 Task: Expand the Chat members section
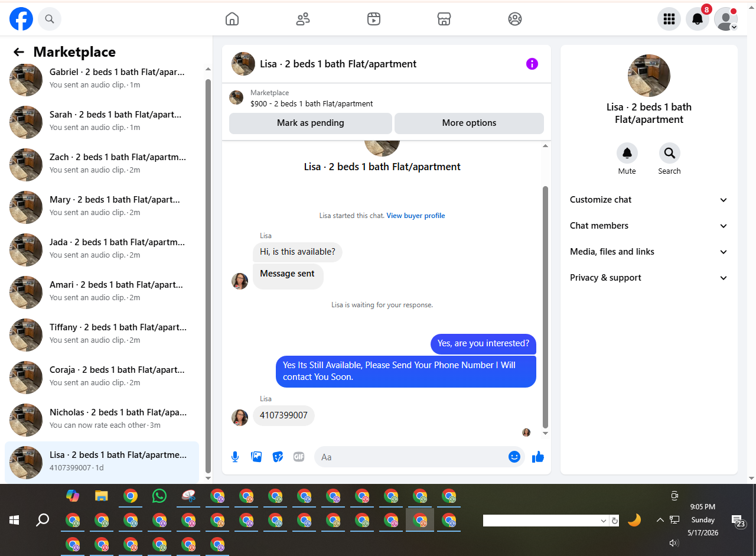coord(649,226)
